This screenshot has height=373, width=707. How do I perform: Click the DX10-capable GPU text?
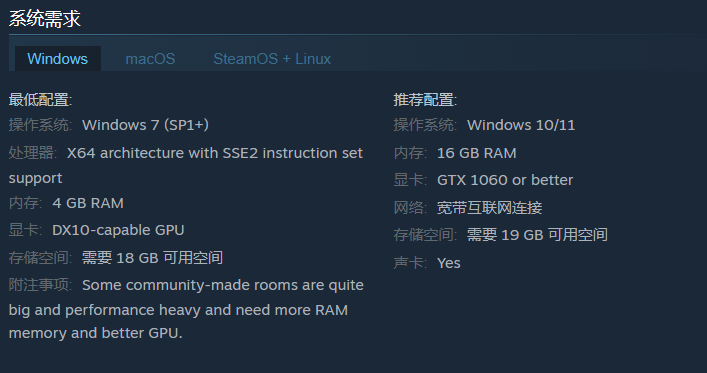pos(118,230)
